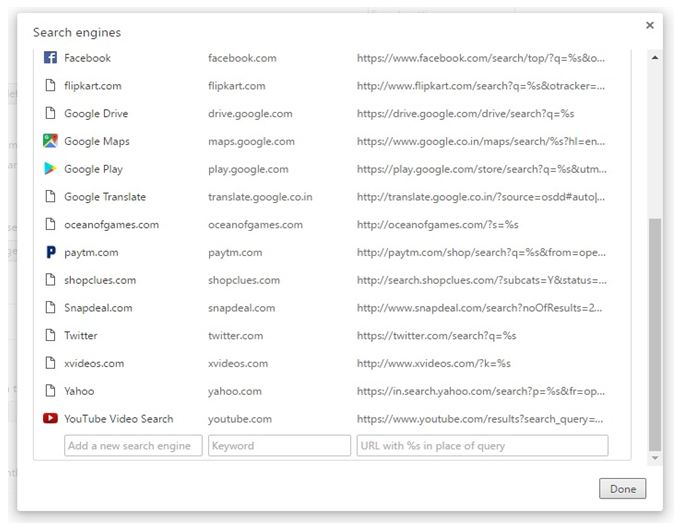This screenshot has height=528, width=693.
Task: Click the search.shopclues.com URL
Action: (482, 280)
